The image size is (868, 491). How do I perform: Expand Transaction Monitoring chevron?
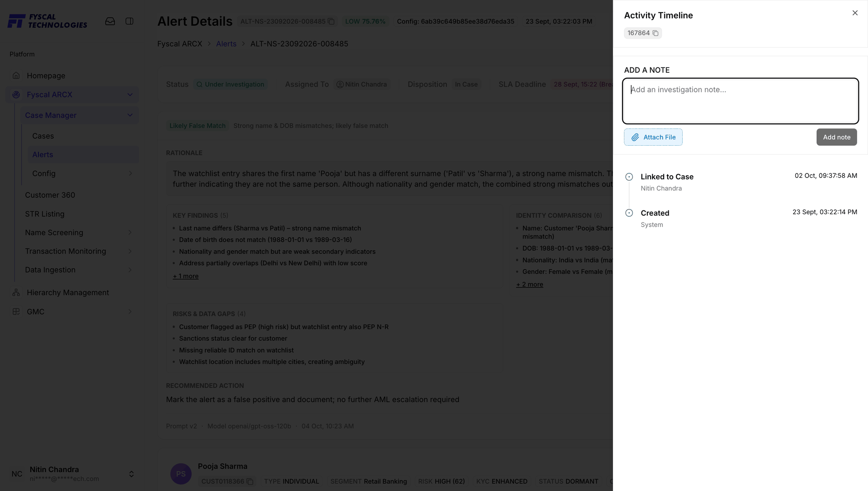point(130,251)
